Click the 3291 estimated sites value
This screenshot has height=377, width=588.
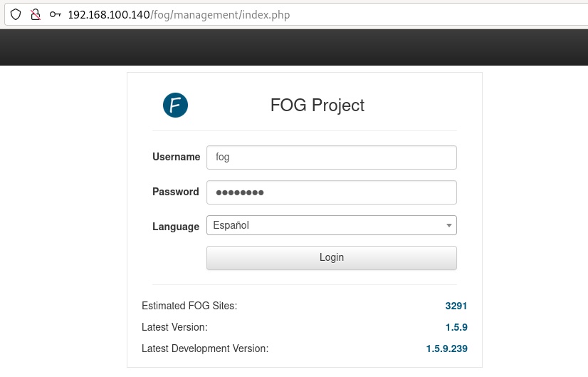456,306
